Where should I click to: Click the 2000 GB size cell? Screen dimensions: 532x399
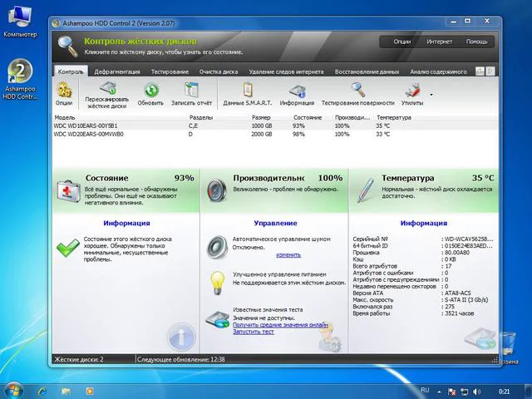coord(262,135)
